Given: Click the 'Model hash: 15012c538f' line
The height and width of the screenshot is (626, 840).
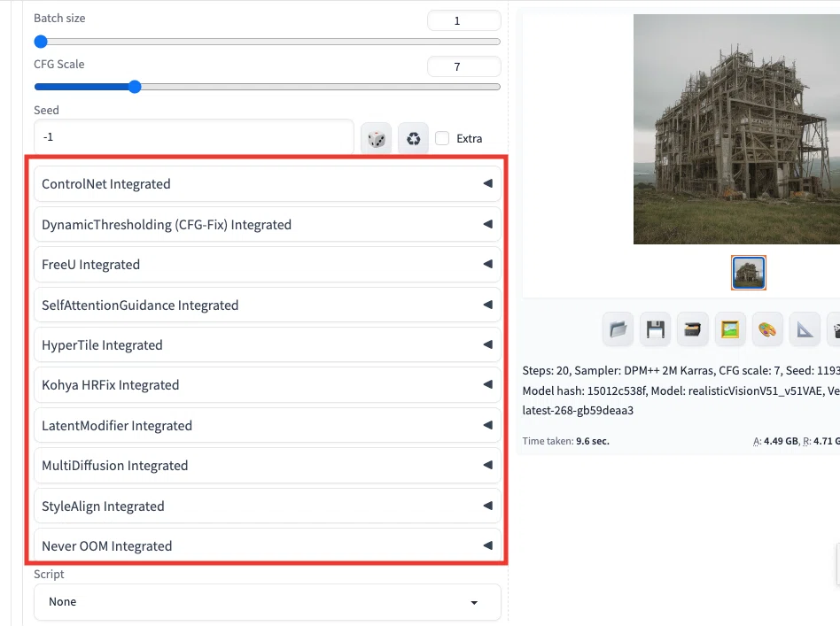Looking at the screenshot, I should (681, 390).
